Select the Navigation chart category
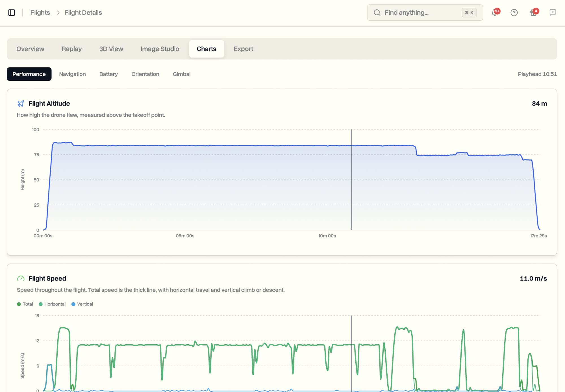Viewport: 565px width, 392px height. [72, 74]
